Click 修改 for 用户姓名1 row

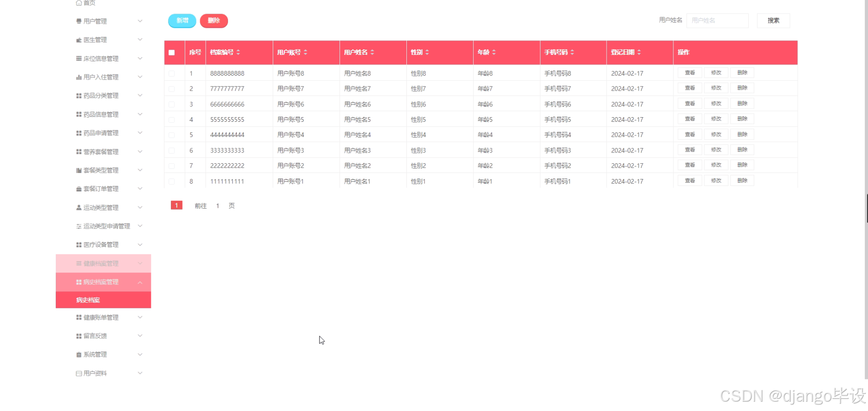[716, 180]
